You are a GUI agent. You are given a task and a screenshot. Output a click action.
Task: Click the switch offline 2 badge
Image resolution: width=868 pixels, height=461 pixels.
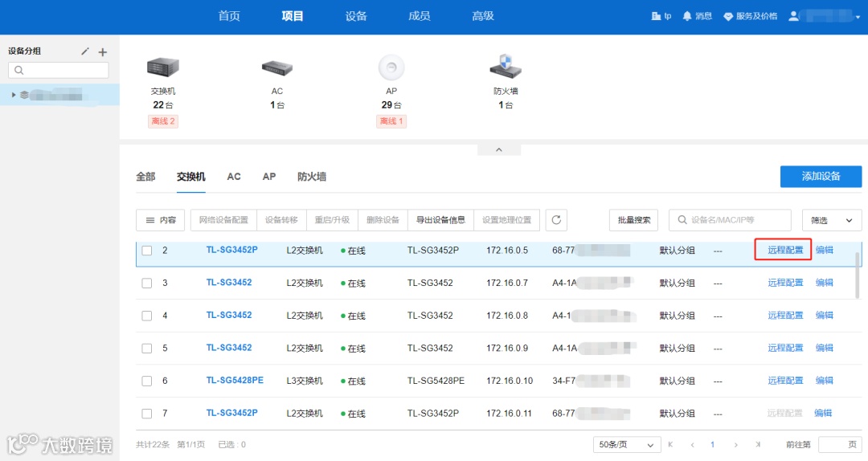162,121
